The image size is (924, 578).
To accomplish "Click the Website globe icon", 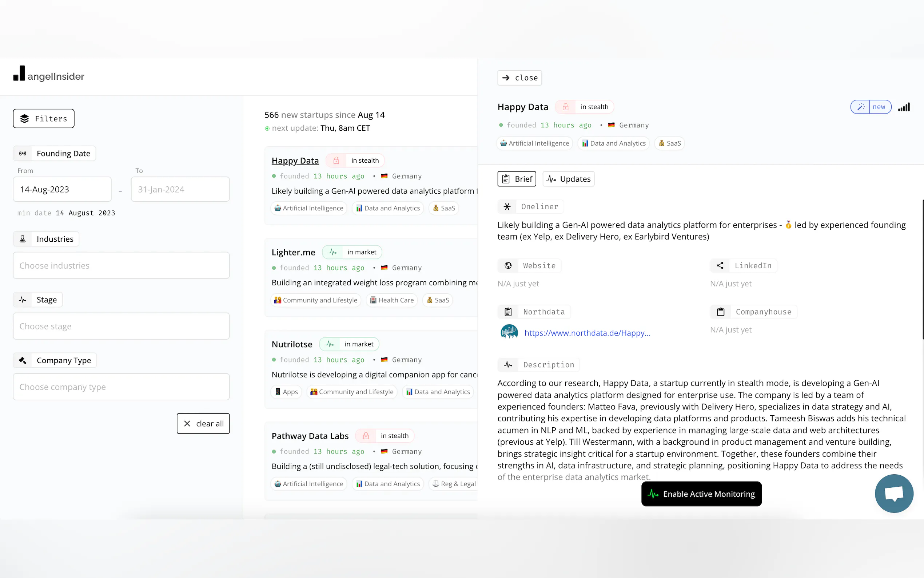I will pos(508,266).
